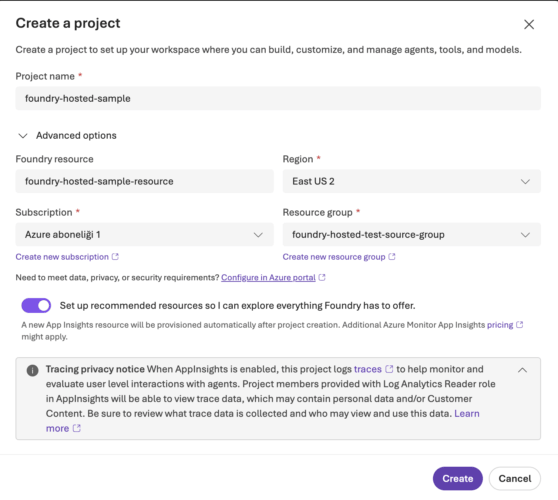Click the traces link in privacy notice

tap(368, 369)
